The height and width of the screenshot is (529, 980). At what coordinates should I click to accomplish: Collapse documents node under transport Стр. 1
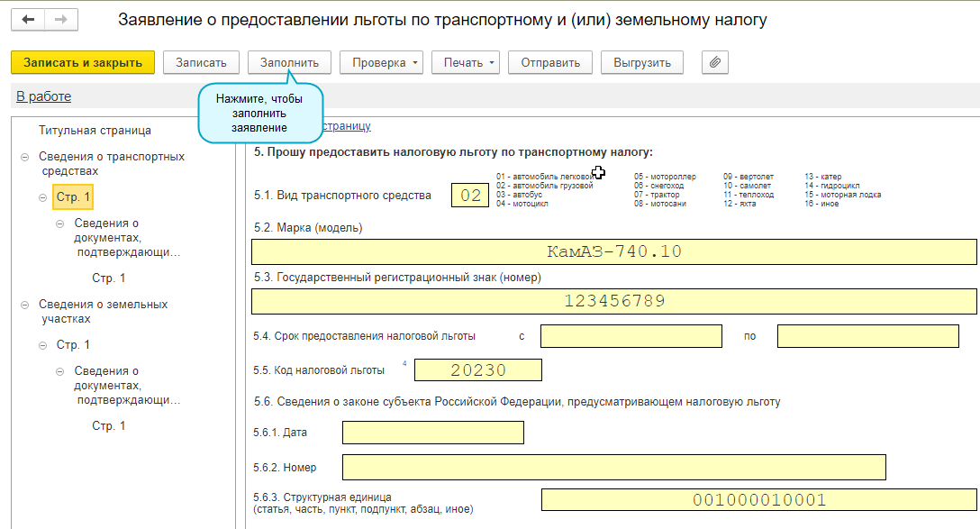[x=60, y=223]
